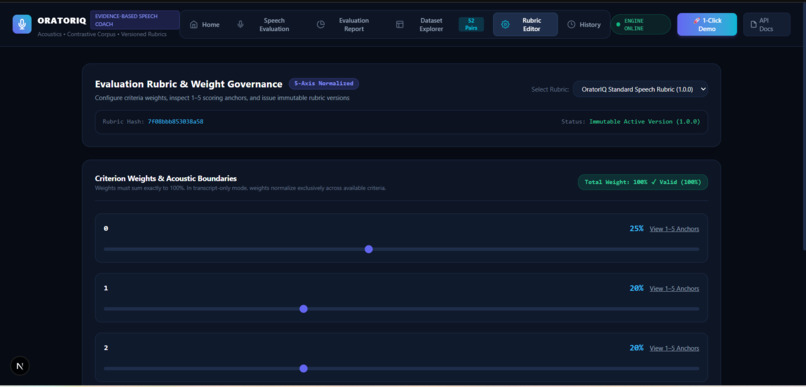This screenshot has width=806, height=387.
Task: Click the 5-Axis Normalized badge
Action: point(324,83)
